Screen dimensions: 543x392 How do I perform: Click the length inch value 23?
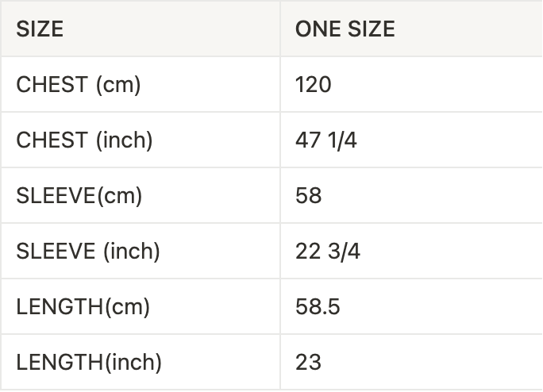(308, 363)
